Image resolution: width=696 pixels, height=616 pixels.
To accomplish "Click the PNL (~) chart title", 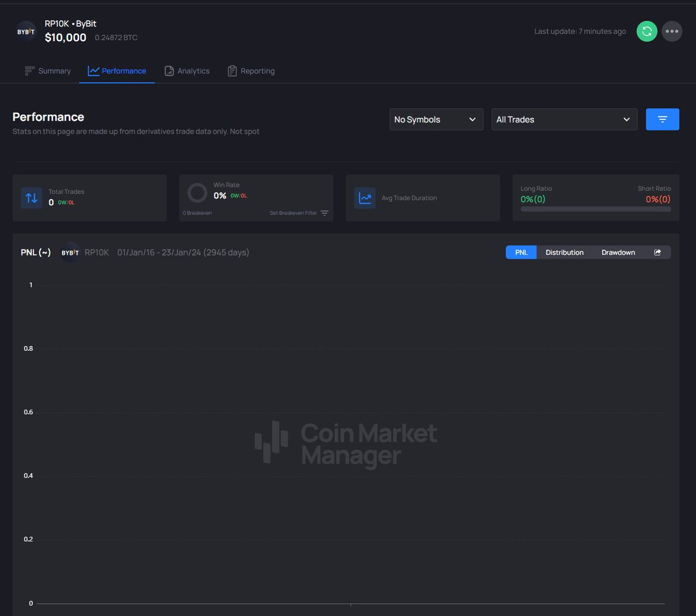I will coord(36,252).
